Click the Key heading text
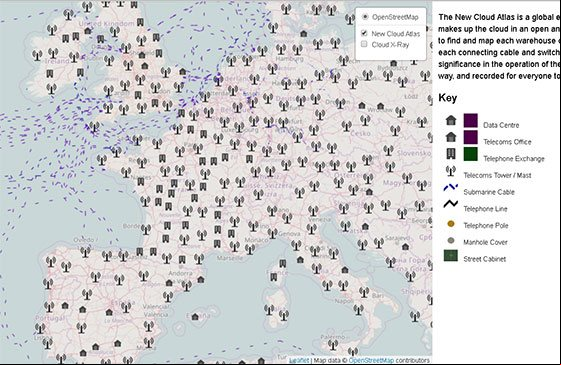The height and width of the screenshot is (365, 561). 448,98
